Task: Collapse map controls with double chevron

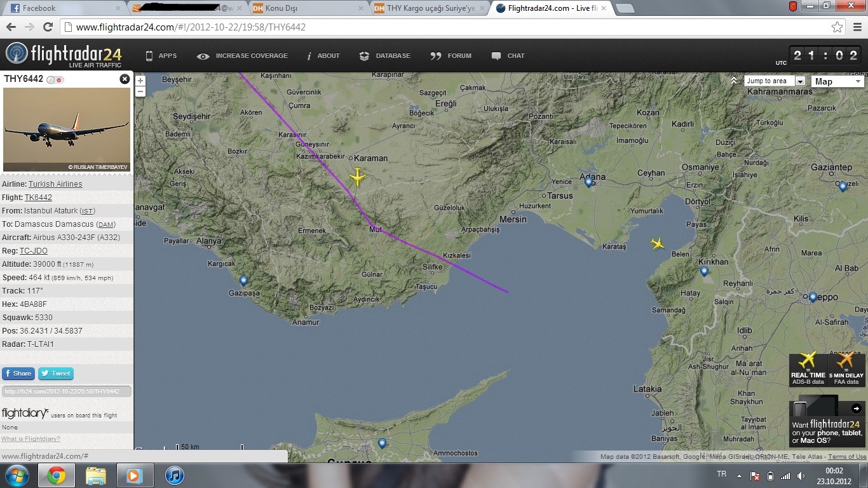Action: [x=734, y=81]
